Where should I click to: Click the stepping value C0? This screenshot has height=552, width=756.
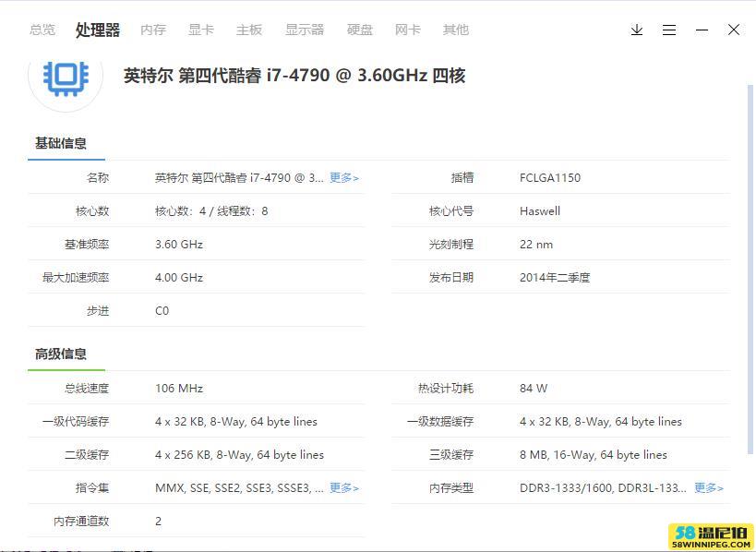(162, 311)
